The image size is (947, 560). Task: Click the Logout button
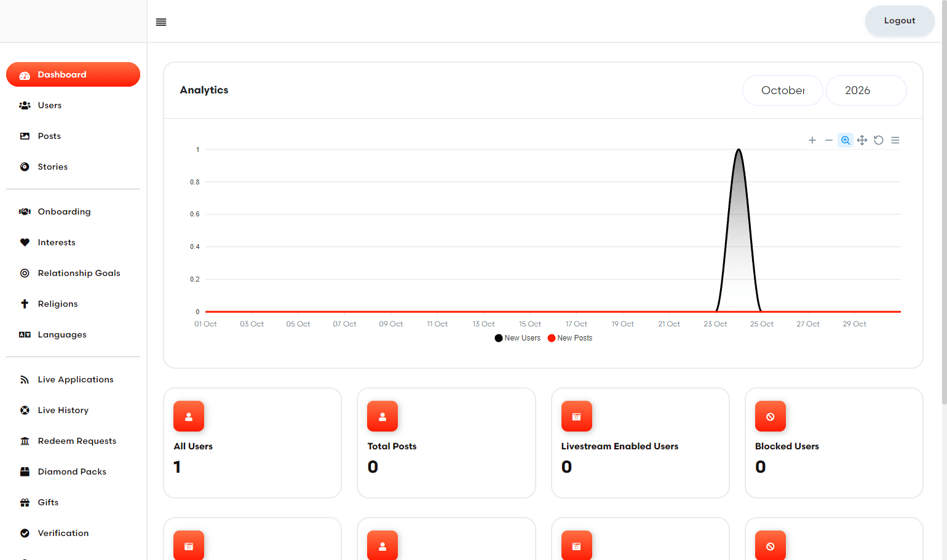point(900,21)
